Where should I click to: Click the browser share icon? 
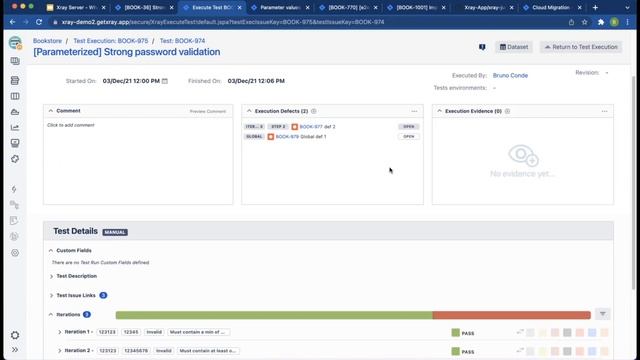(x=571, y=22)
